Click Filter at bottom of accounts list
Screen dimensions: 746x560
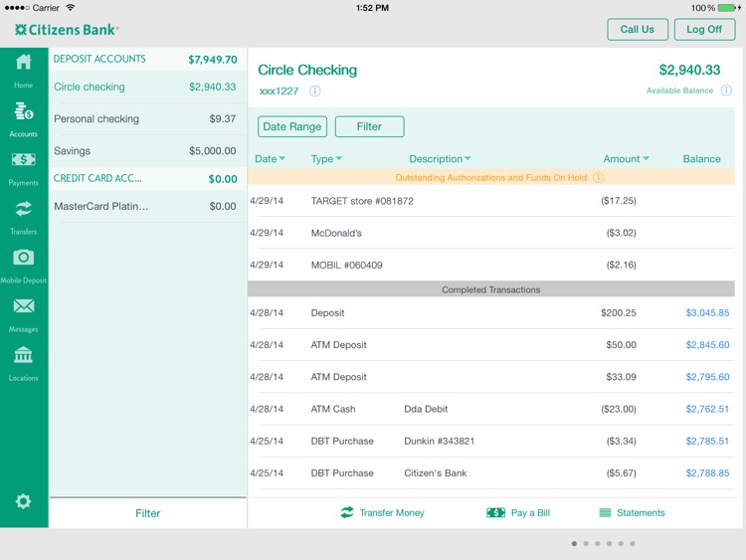(147, 513)
